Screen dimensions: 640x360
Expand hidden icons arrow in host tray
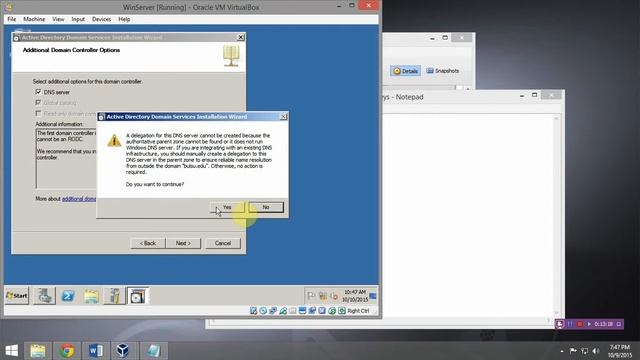[x=562, y=351]
